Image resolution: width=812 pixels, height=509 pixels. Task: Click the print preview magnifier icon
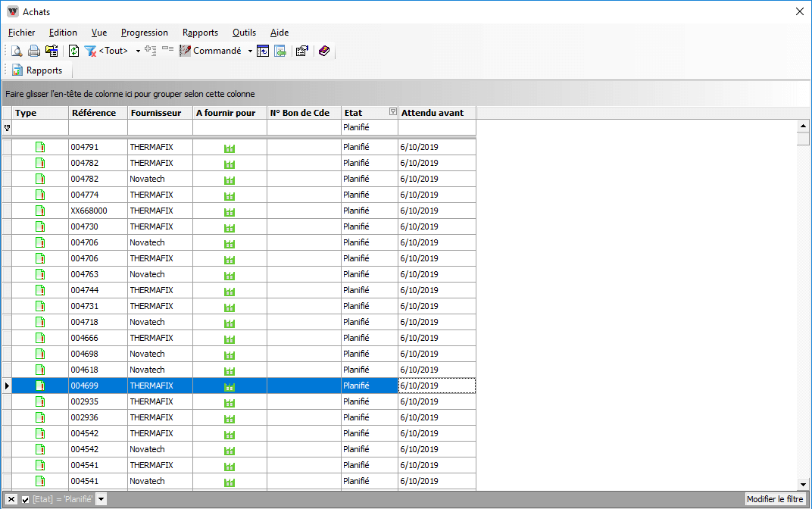16,52
